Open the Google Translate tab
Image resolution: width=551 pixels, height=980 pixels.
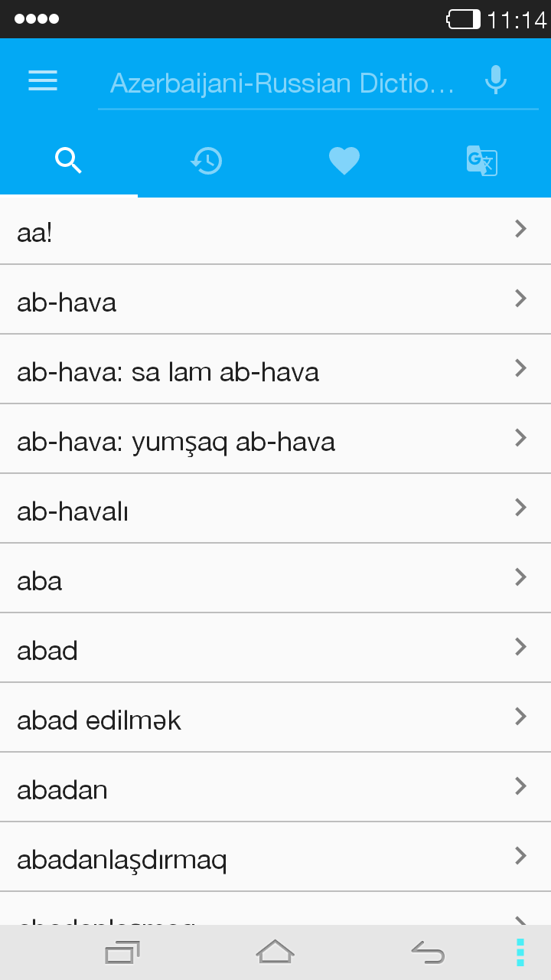(x=482, y=161)
